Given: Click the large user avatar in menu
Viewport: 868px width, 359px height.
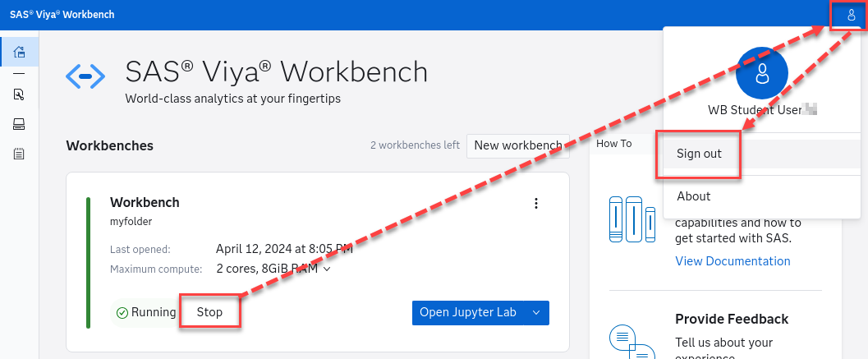Looking at the screenshot, I should tap(762, 73).
